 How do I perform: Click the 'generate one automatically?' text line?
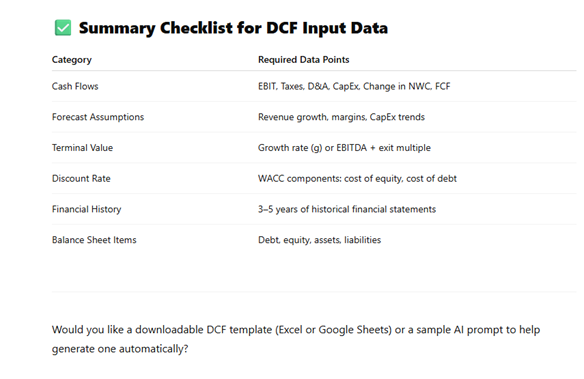(x=120, y=349)
